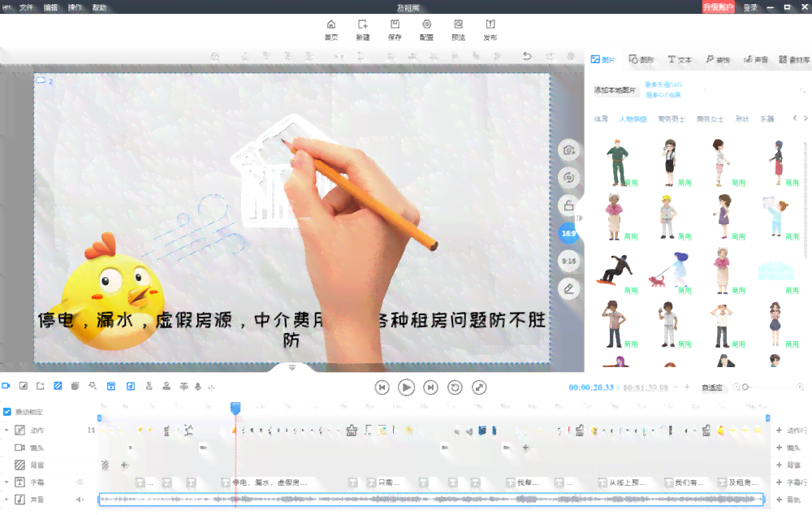Select the 16:9 aspect ratio button
The height and width of the screenshot is (515, 812).
pyautogui.click(x=568, y=233)
